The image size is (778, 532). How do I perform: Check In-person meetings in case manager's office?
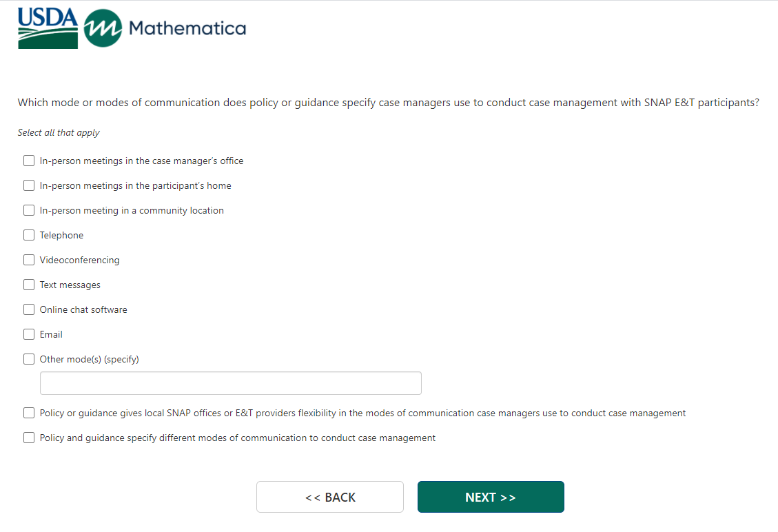[x=29, y=161]
